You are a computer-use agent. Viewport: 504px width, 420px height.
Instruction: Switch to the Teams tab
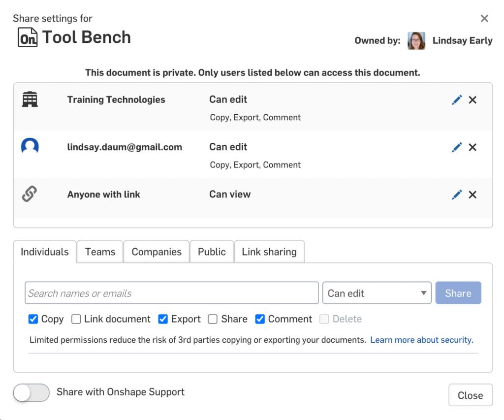tap(100, 251)
